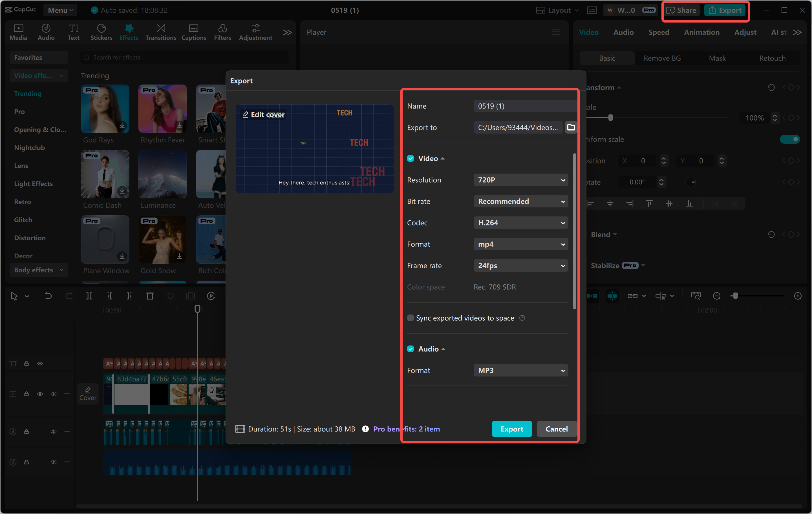Open the Frame rate dropdown showing 24fps
Image resolution: width=812 pixels, height=514 pixels.
coord(520,265)
